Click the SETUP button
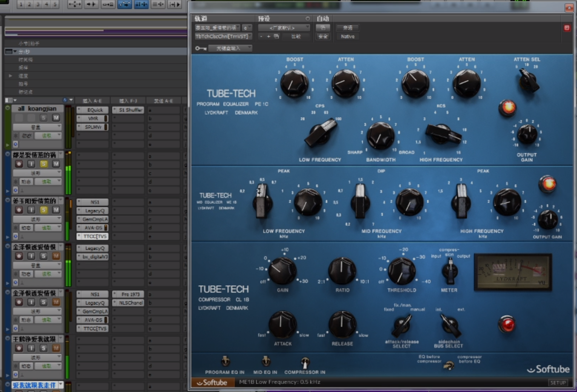577x392 pixels. point(558,382)
